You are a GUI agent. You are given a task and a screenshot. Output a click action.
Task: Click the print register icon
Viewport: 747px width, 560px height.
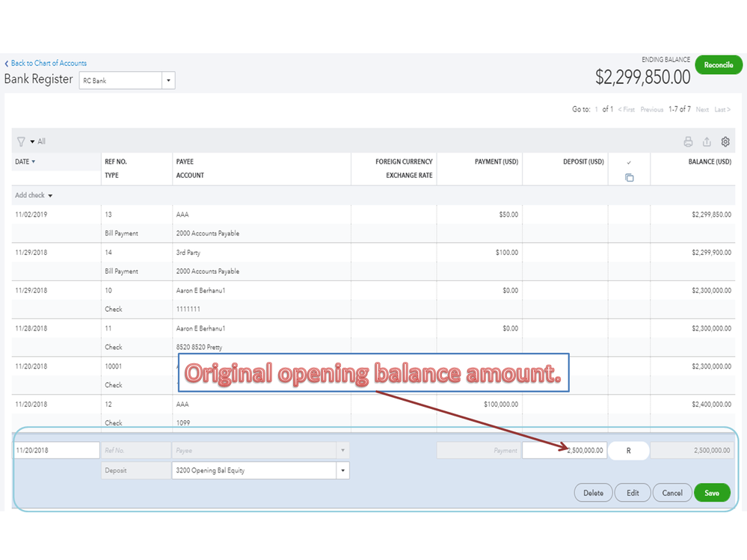688,141
